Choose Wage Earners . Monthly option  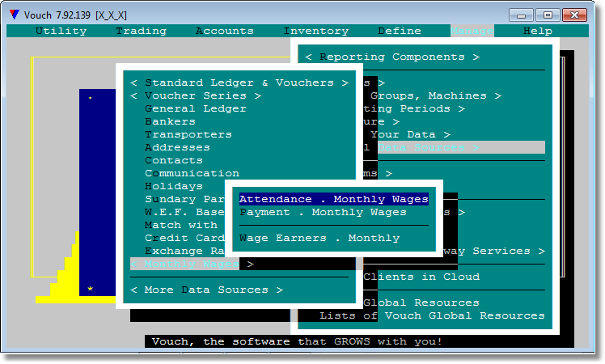point(319,238)
